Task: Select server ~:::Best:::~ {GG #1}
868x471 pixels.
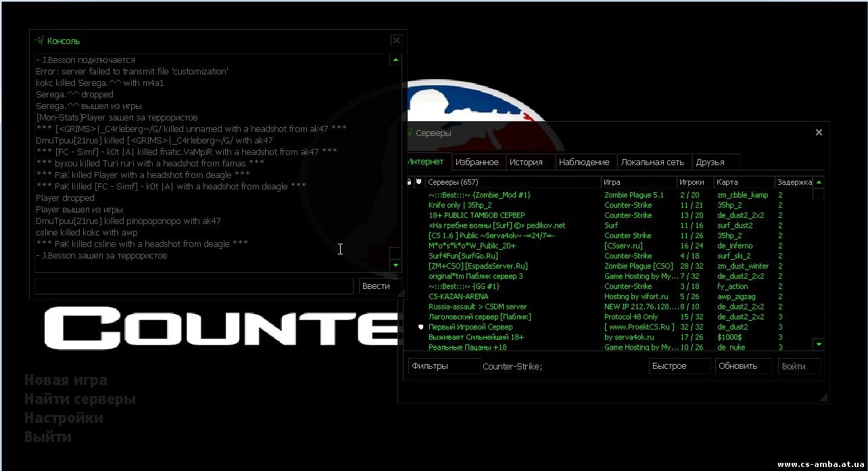Action: point(608,286)
